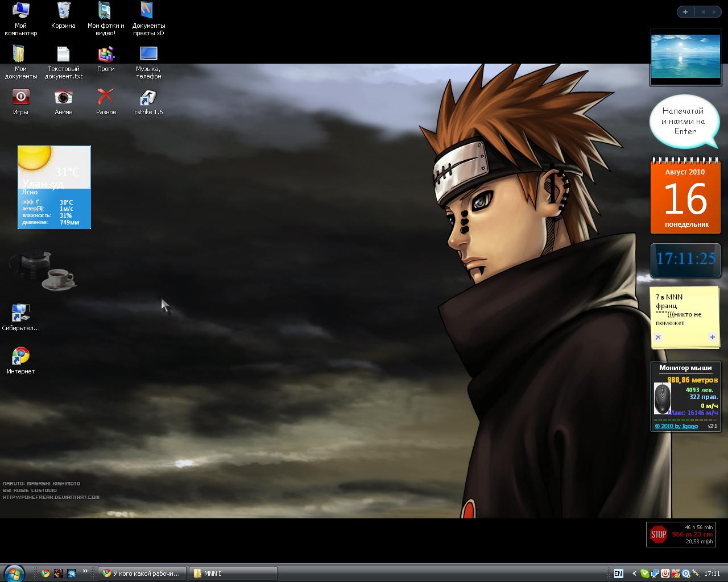This screenshot has height=582, width=728.
Task: Click the plus button on the sticky note
Action: 712,337
